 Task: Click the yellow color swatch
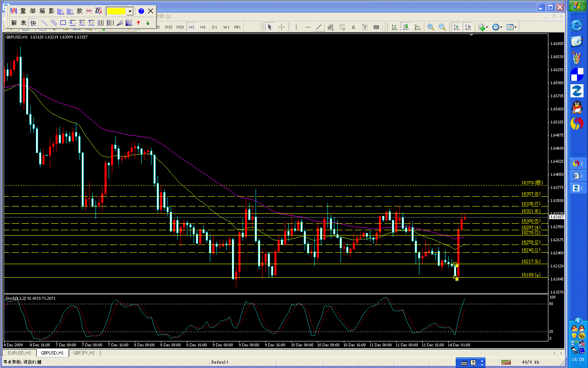pos(116,11)
